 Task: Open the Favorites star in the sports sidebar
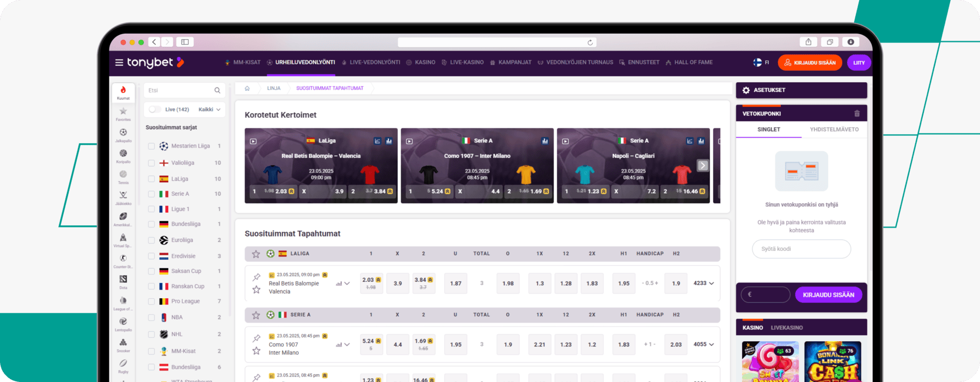[x=123, y=112]
